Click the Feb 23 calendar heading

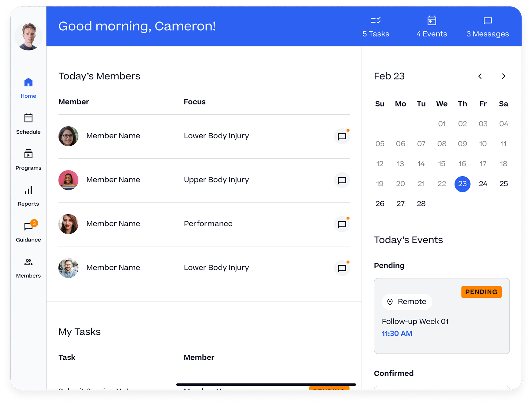click(389, 76)
